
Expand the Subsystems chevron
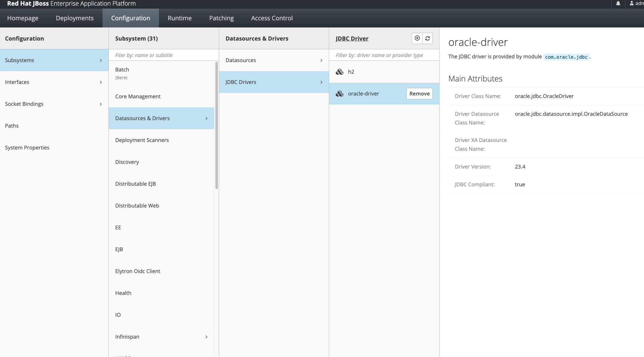point(101,60)
